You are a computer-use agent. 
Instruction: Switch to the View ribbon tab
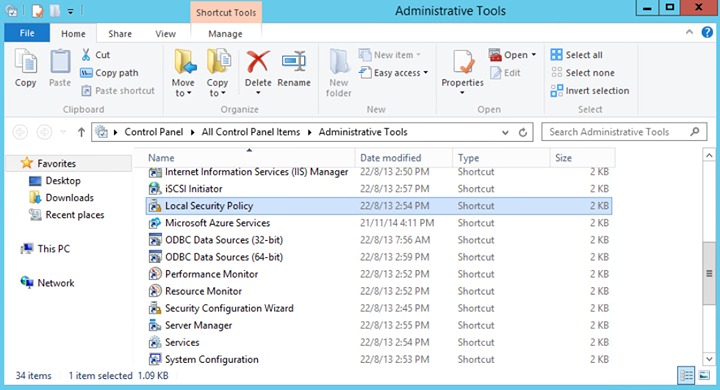click(165, 34)
